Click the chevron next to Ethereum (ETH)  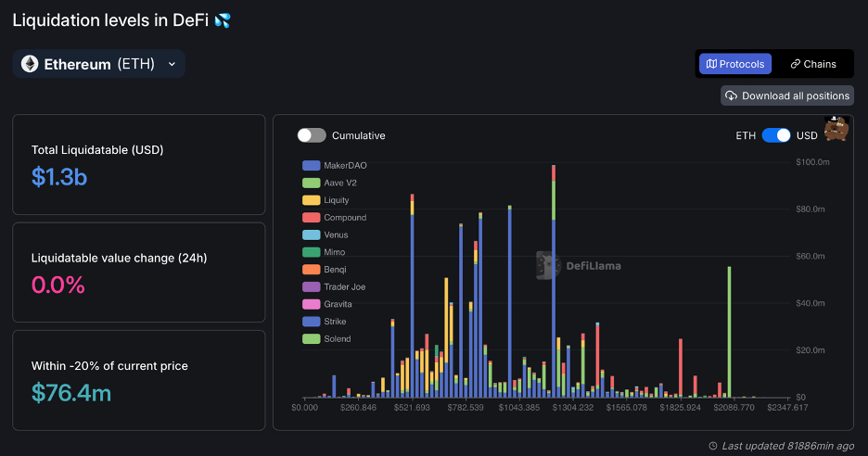pos(172,64)
